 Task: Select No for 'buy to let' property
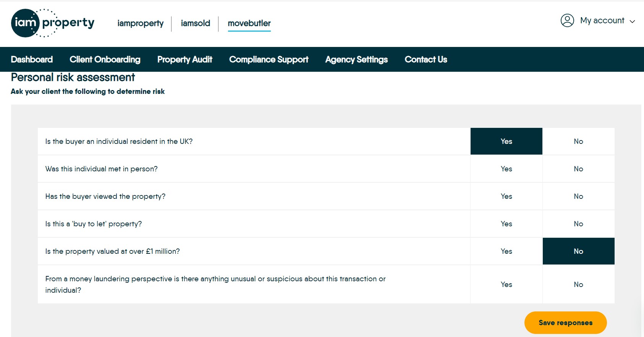click(x=578, y=224)
